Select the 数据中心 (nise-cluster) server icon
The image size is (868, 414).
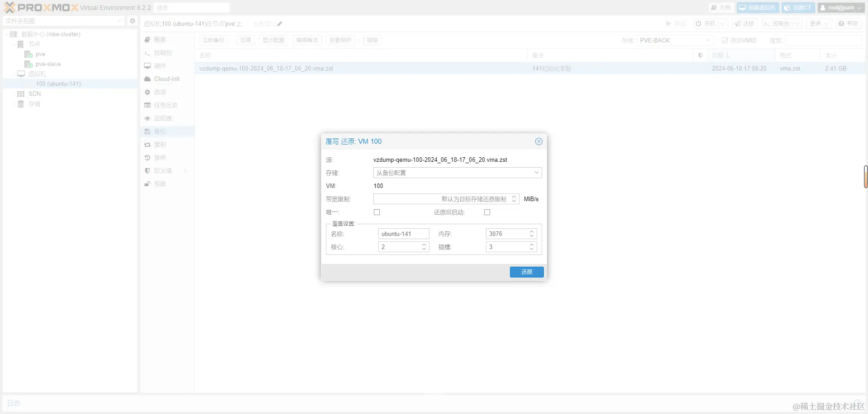14,34
